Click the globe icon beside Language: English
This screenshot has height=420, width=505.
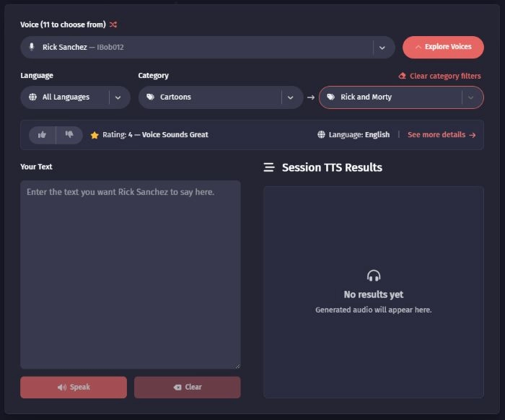click(x=321, y=135)
